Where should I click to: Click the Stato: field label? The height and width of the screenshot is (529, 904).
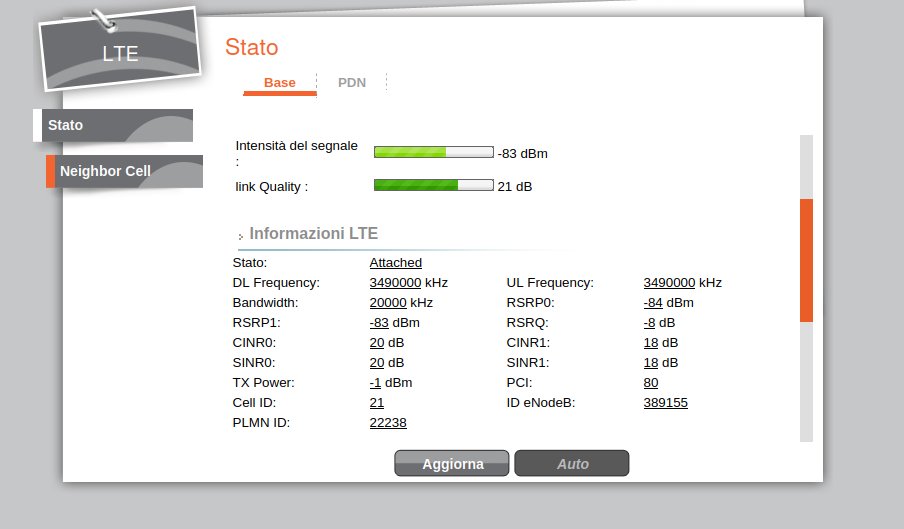click(x=250, y=263)
